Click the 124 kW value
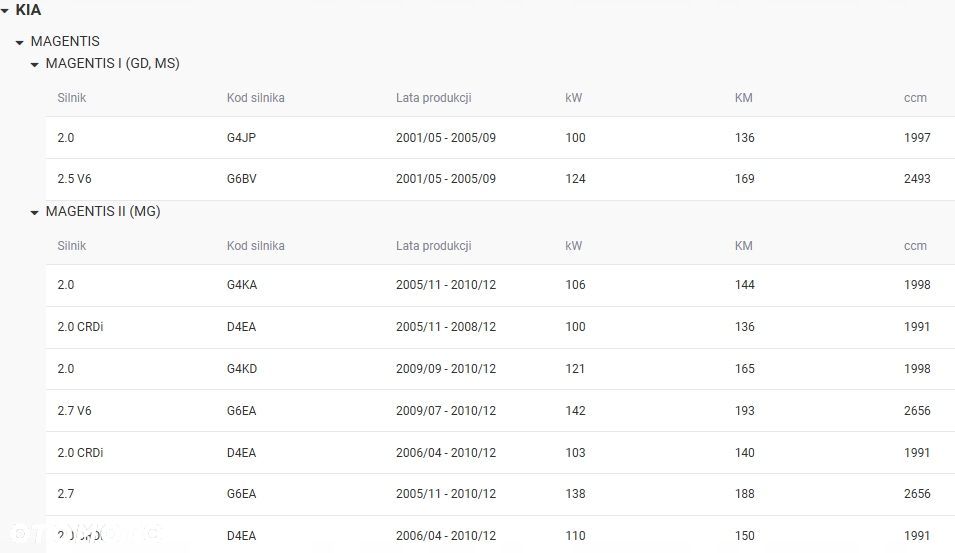The width and height of the screenshot is (955, 553). tap(576, 179)
